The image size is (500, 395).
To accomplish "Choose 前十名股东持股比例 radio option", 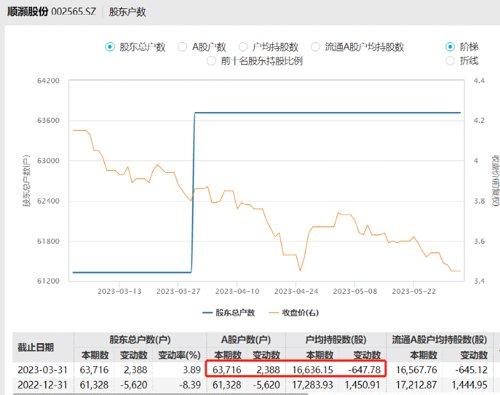I will tap(255, 61).
